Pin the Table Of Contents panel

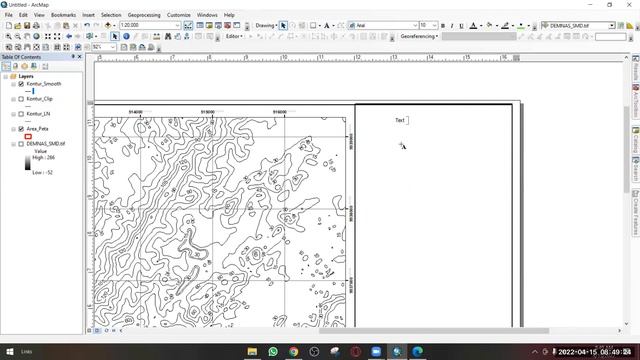pos(73,57)
